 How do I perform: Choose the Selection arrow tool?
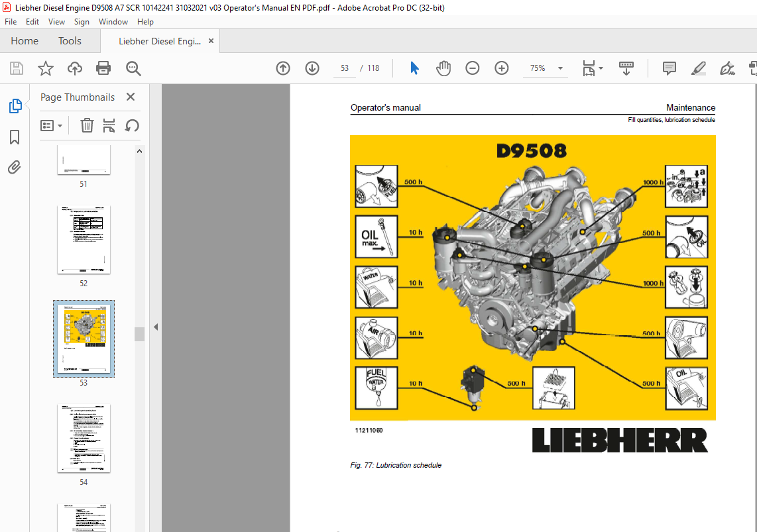tap(414, 68)
